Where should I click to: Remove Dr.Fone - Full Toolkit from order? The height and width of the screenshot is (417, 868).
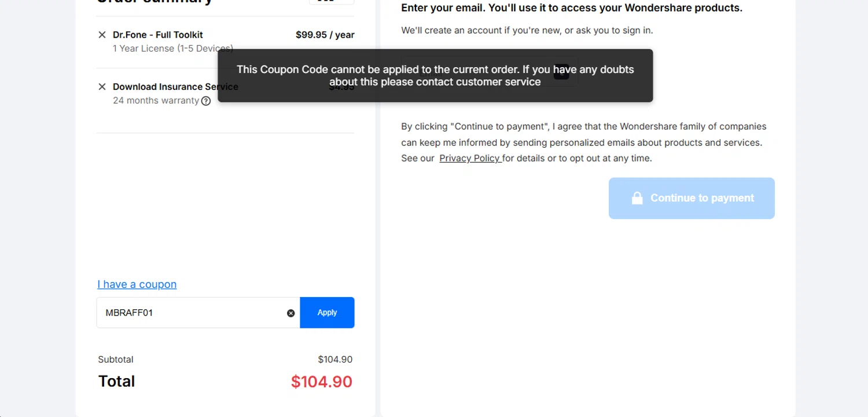tap(102, 35)
